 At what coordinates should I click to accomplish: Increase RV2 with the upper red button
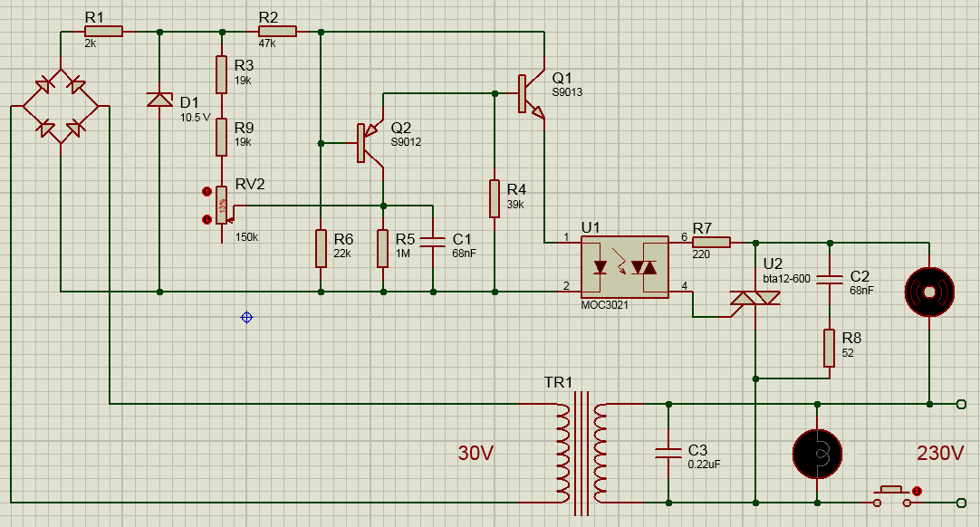click(x=207, y=192)
